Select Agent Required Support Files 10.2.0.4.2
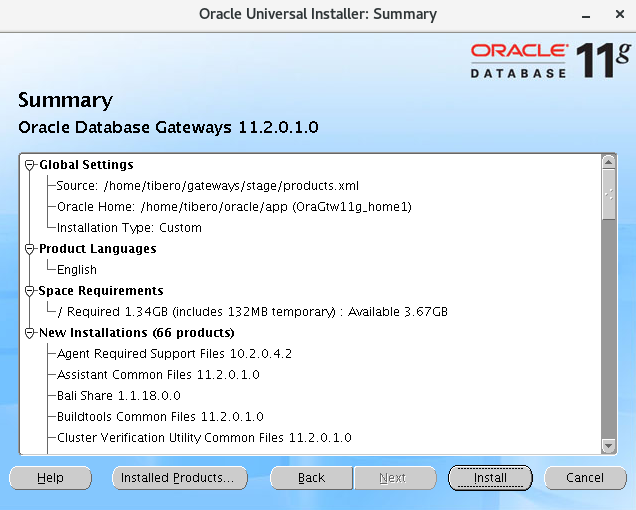This screenshot has width=636, height=510. coord(174,354)
